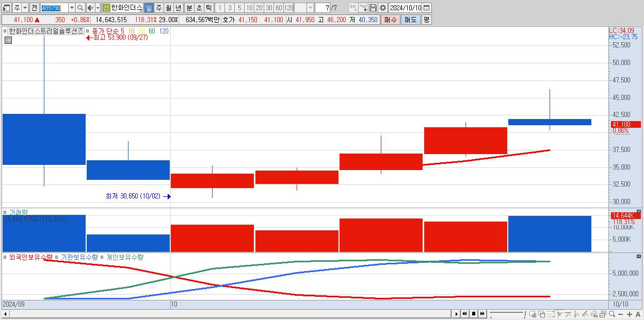Zoom in with the plus icon
Image resolution: width=644 pixels, height=320 pixels.
630,314
